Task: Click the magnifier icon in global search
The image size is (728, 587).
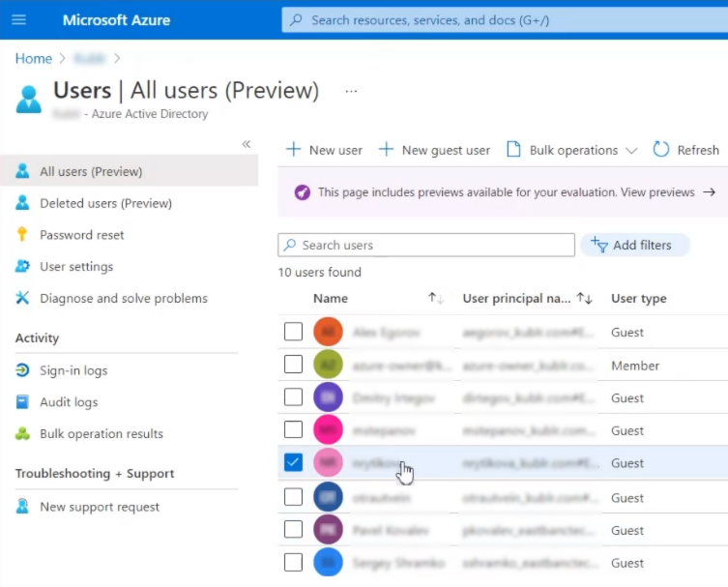Action: [296, 20]
